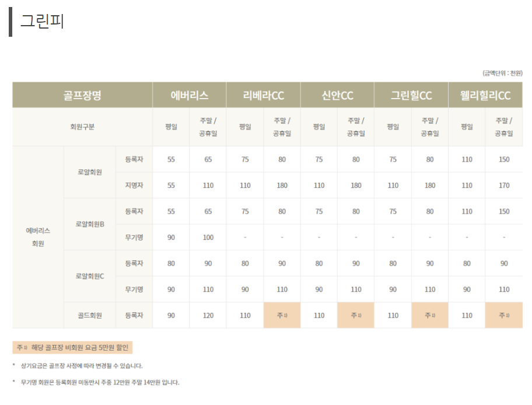Click 등록자 label in the 로얄회원B group
The width and height of the screenshot is (532, 405).
click(x=134, y=211)
